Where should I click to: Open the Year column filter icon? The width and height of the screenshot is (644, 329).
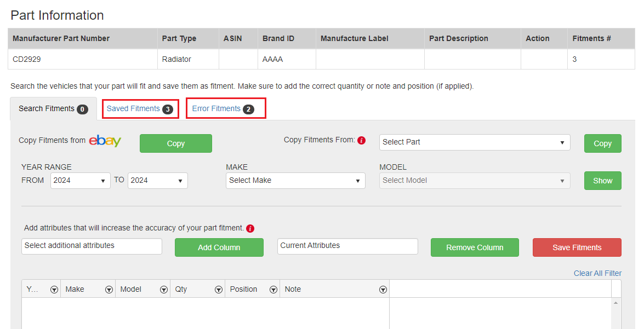54,290
